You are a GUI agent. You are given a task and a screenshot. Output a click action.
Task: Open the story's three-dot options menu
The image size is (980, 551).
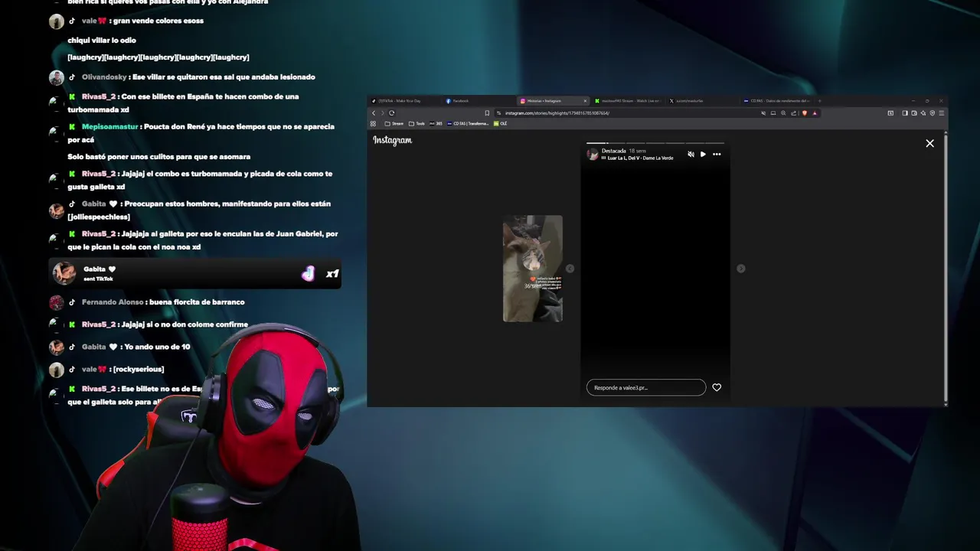click(717, 155)
